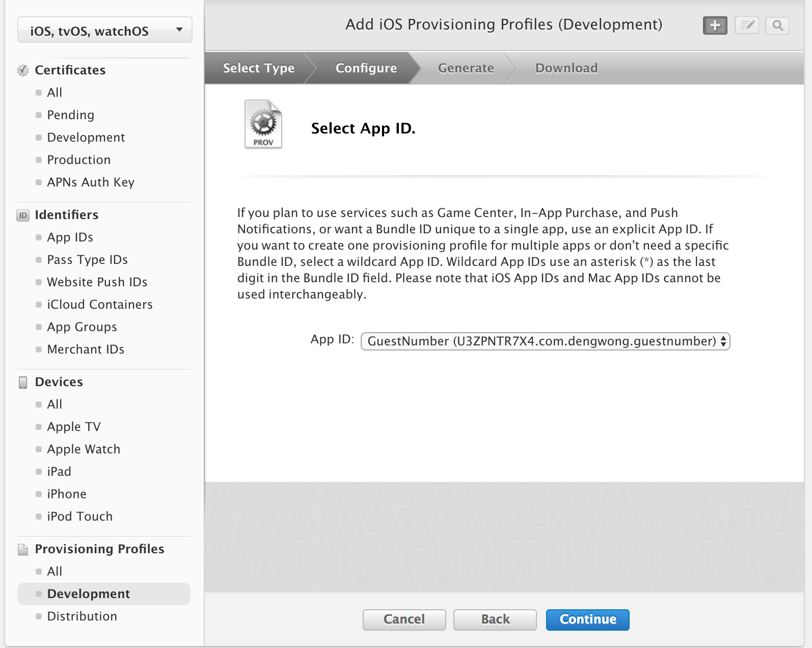Click the Provisioning Profiles document icon
The width and height of the screenshot is (812, 648).
pyautogui.click(x=23, y=549)
